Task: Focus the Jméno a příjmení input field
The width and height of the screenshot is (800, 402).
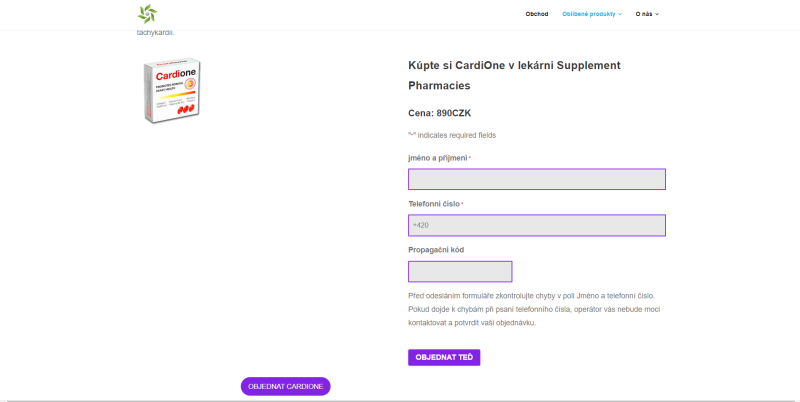Action: pyautogui.click(x=536, y=179)
